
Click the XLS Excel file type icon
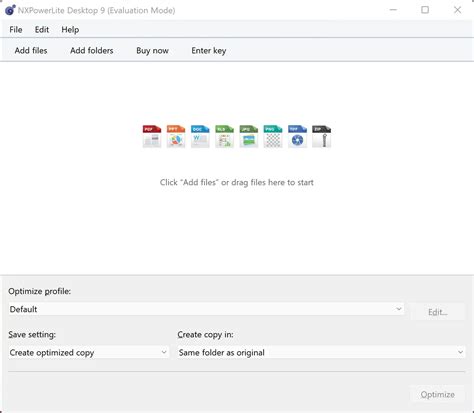pos(224,136)
